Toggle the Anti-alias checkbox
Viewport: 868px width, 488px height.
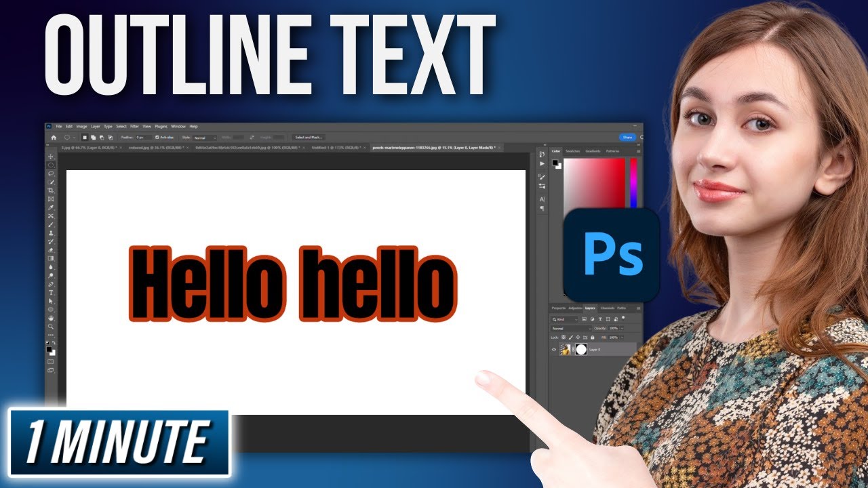tap(157, 138)
